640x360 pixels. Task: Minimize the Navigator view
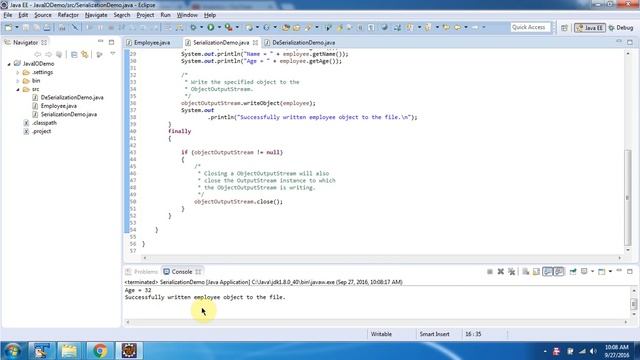coord(100,42)
